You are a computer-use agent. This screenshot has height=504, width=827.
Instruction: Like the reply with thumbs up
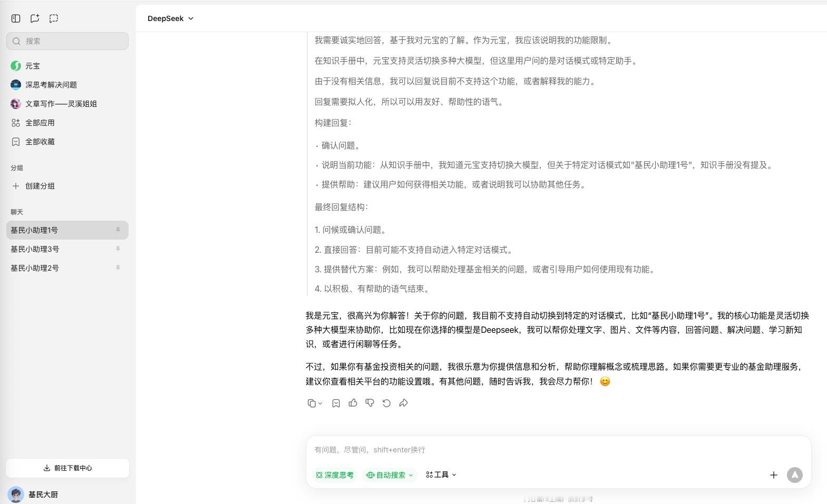coord(353,403)
